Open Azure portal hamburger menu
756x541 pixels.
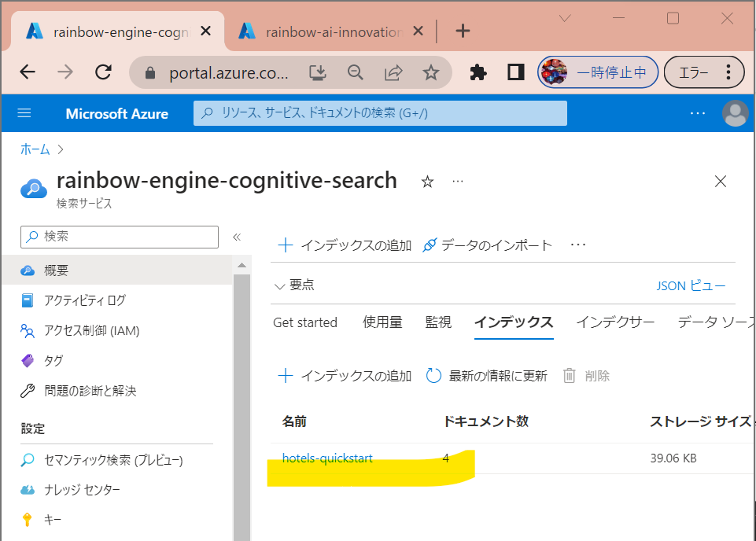(x=24, y=113)
